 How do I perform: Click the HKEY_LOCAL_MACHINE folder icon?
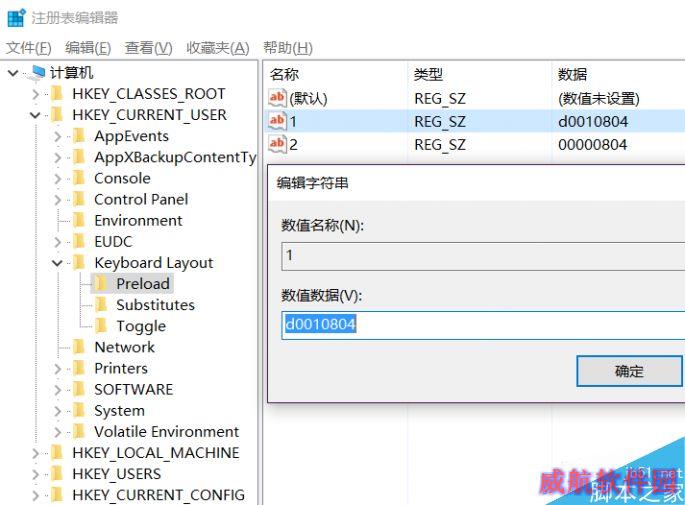tap(57, 453)
